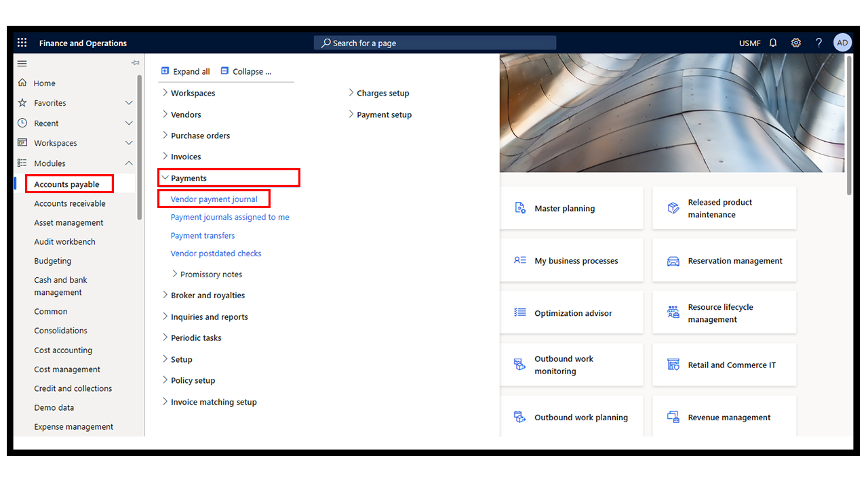The height and width of the screenshot is (488, 868).
Task: Select the Asset management module
Action: 68,222
